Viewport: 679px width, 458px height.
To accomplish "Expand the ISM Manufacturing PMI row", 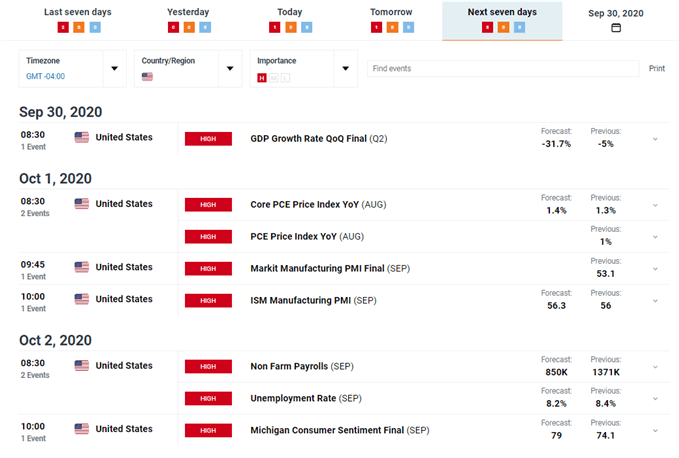I will [x=655, y=301].
